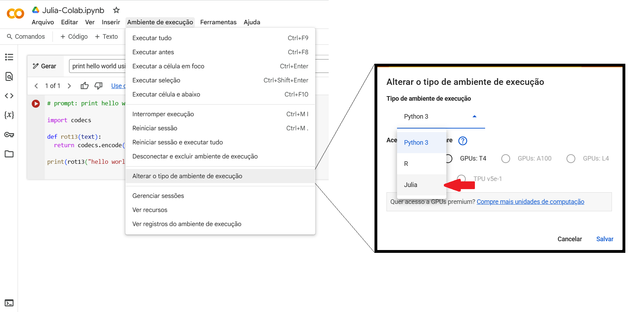Run the code cell with play button

36,104
